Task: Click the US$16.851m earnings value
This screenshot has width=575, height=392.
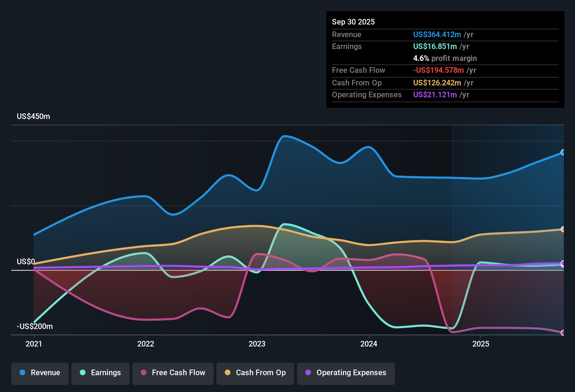Action: pos(435,47)
